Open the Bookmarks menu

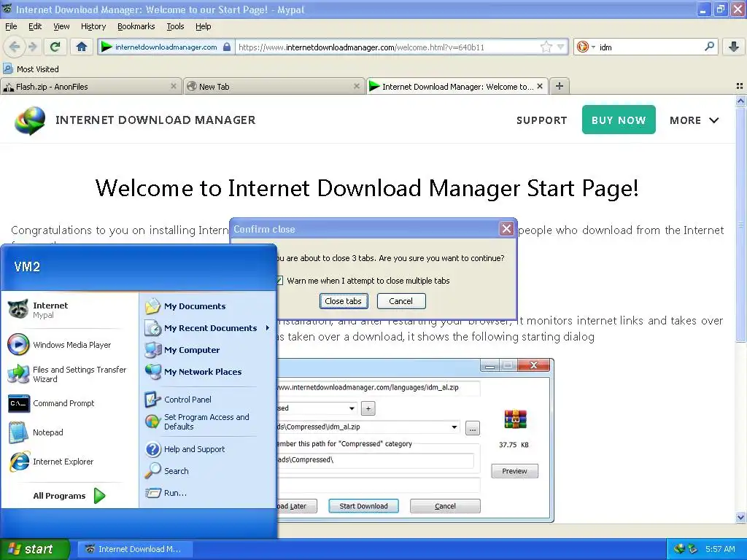136,26
